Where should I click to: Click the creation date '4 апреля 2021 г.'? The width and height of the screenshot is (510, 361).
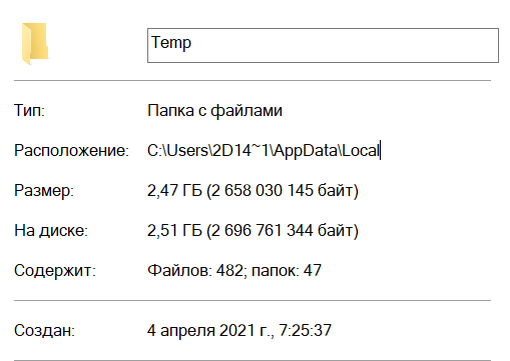211,330
